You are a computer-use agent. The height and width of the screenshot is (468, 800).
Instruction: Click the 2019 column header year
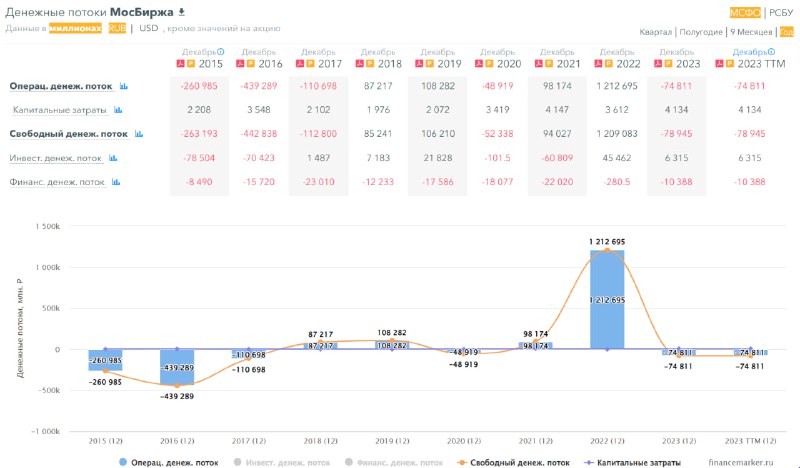tap(449, 64)
